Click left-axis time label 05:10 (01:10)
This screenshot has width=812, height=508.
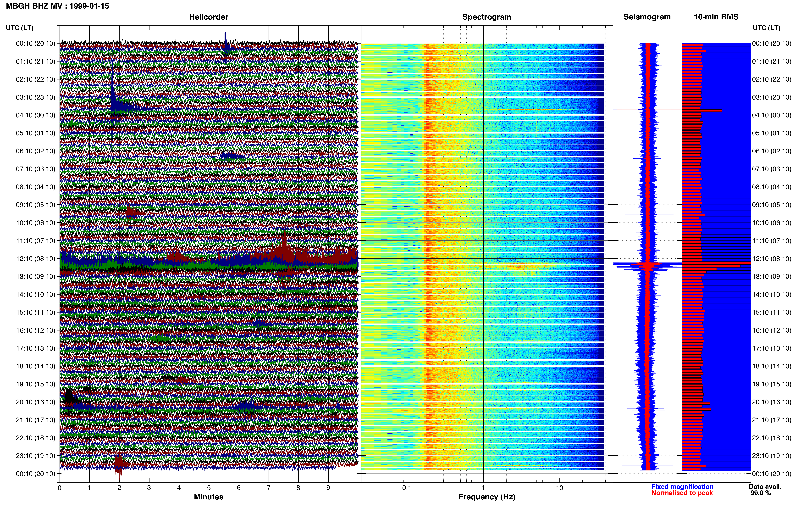coord(36,133)
